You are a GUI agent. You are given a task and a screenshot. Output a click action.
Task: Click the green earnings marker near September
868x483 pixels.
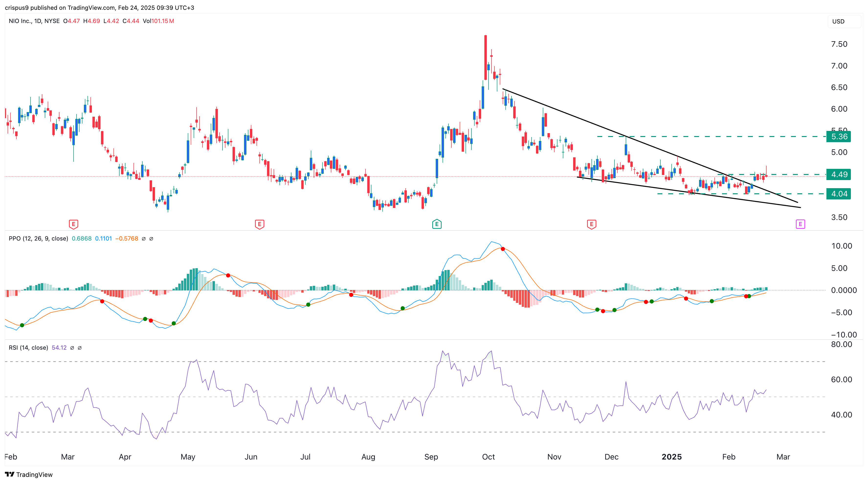pyautogui.click(x=437, y=224)
